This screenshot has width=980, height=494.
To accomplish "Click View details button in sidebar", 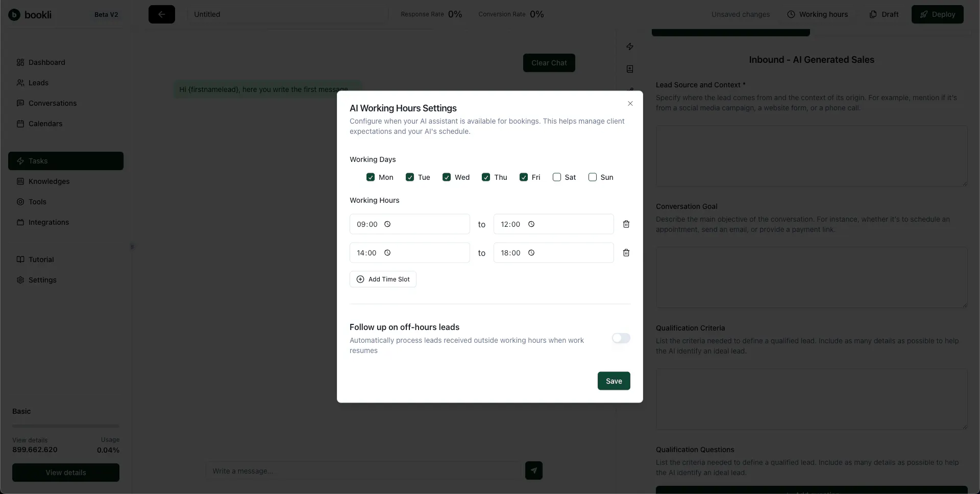I will click(66, 473).
